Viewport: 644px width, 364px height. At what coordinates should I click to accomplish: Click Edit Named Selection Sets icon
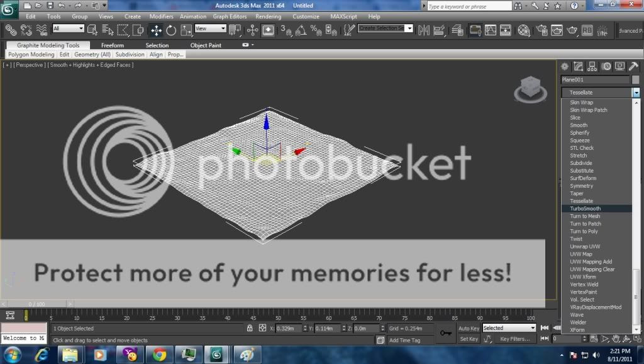coord(348,30)
